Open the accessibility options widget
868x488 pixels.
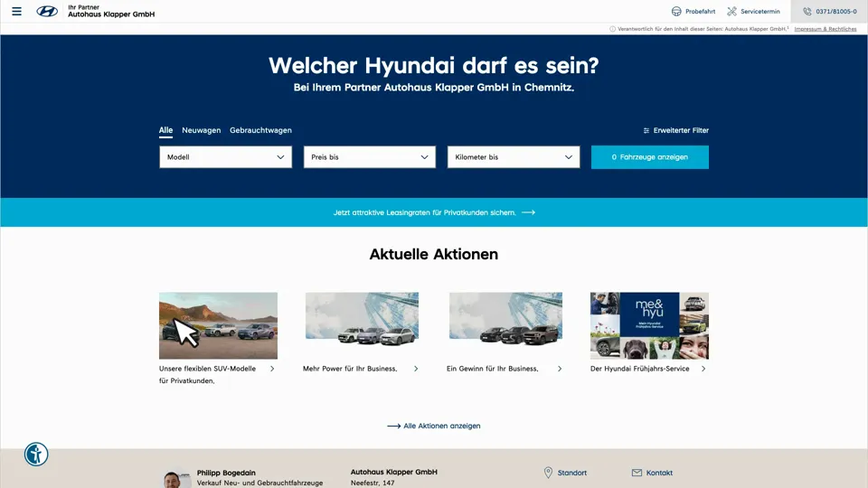coord(36,455)
